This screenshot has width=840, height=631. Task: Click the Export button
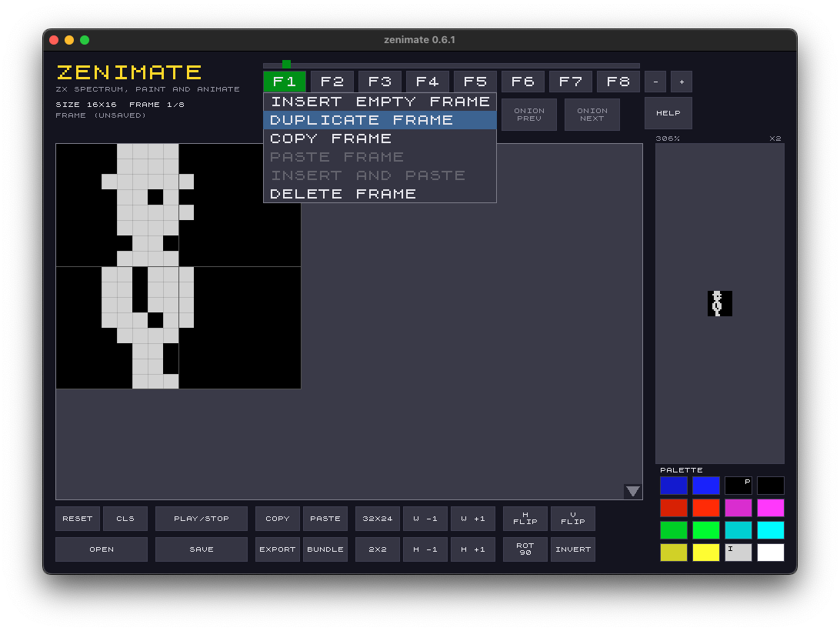(278, 549)
